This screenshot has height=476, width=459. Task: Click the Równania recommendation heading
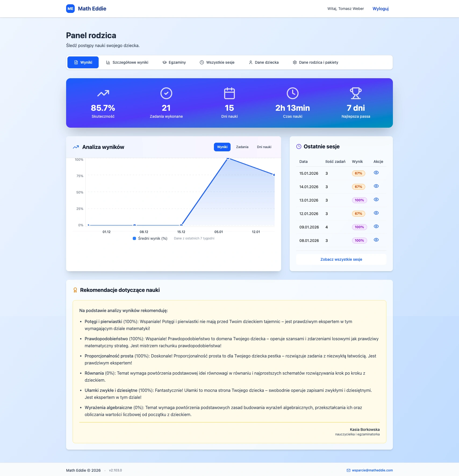[x=94, y=373]
